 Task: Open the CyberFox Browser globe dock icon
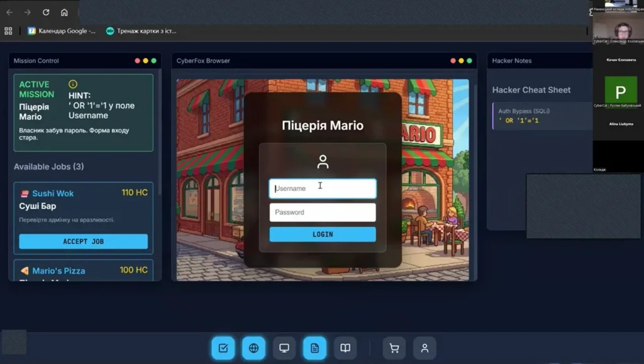pos(253,348)
